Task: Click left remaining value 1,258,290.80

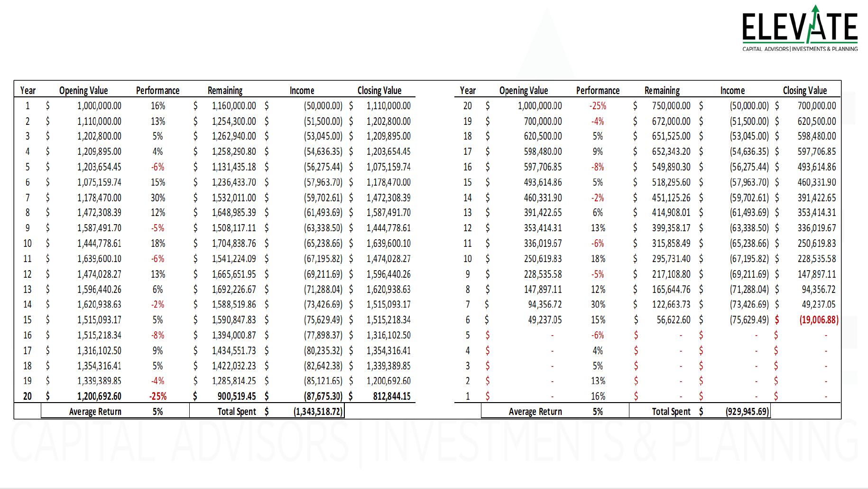Action: coord(234,151)
